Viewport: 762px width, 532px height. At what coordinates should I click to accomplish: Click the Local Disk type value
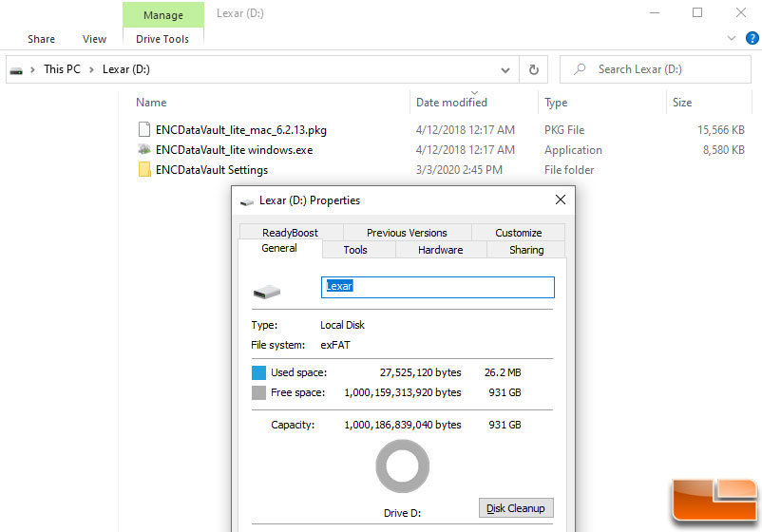[342, 325]
